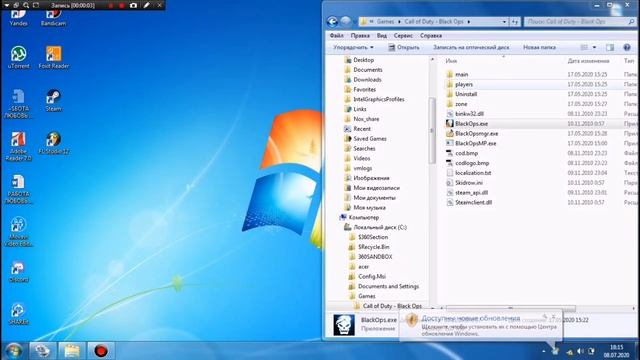Select the SHAREit desktop icon

[x=18, y=314]
